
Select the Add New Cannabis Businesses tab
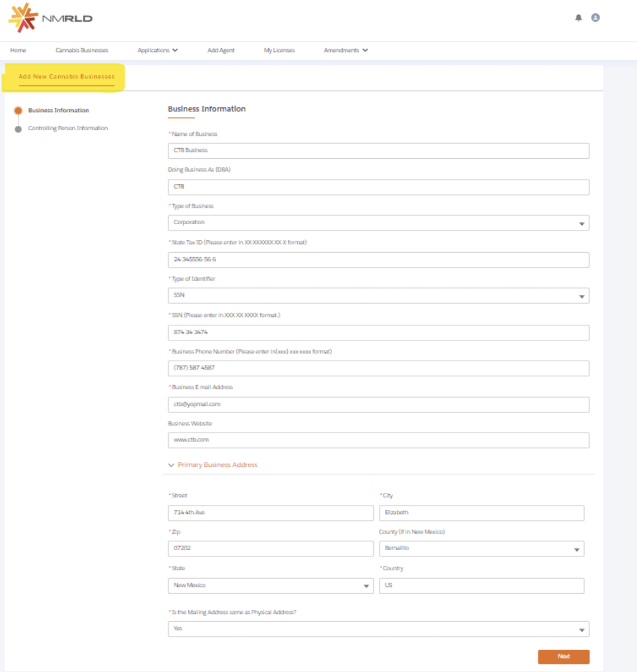pos(66,77)
